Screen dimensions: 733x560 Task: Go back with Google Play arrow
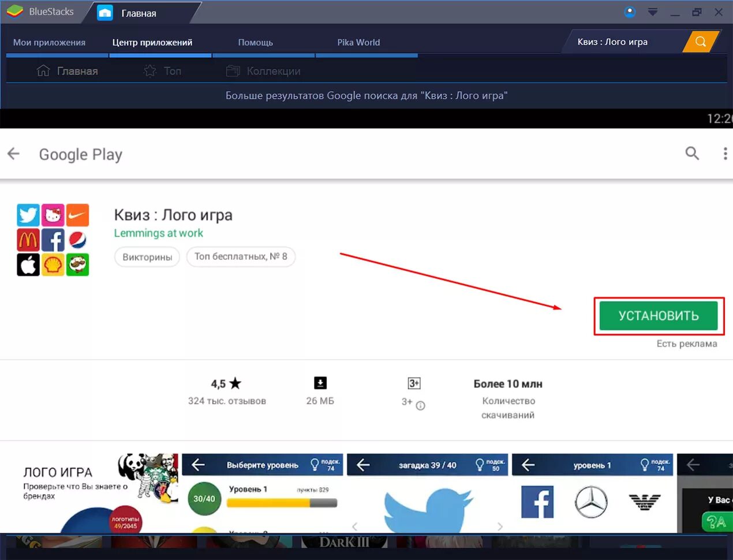point(13,154)
